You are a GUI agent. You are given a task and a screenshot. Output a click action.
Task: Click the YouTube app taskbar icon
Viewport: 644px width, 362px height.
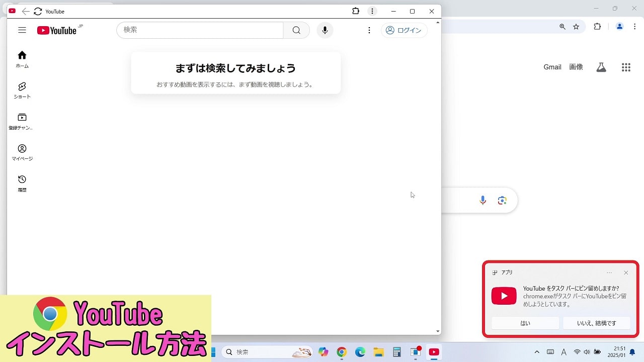[x=434, y=352]
